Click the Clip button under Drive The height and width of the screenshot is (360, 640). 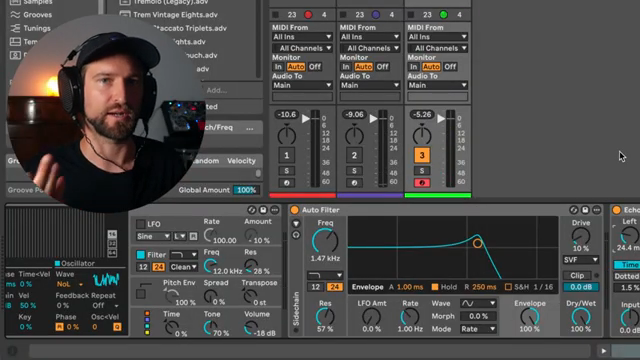tap(577, 276)
